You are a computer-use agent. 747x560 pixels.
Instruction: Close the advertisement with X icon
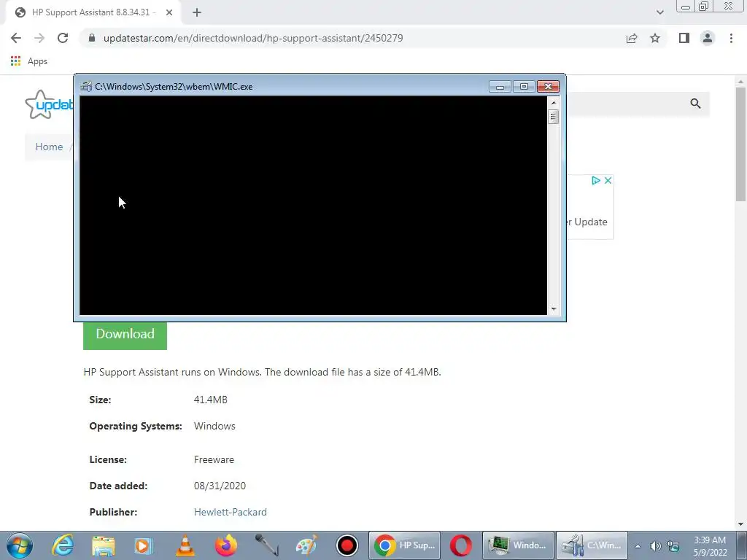click(x=608, y=181)
